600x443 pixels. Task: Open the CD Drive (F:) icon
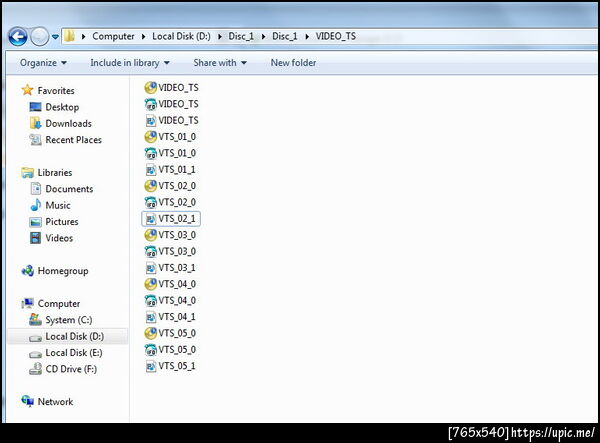click(35, 369)
